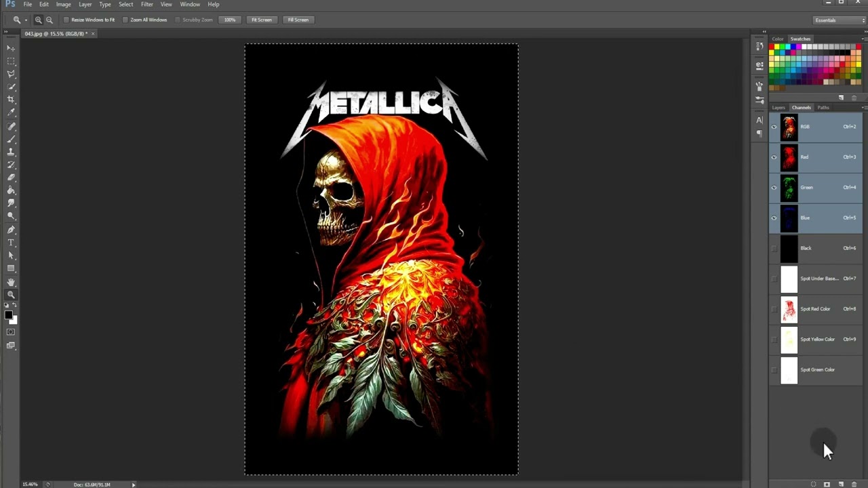Click the 100% zoom button
This screenshot has width=868, height=488.
[x=230, y=20]
